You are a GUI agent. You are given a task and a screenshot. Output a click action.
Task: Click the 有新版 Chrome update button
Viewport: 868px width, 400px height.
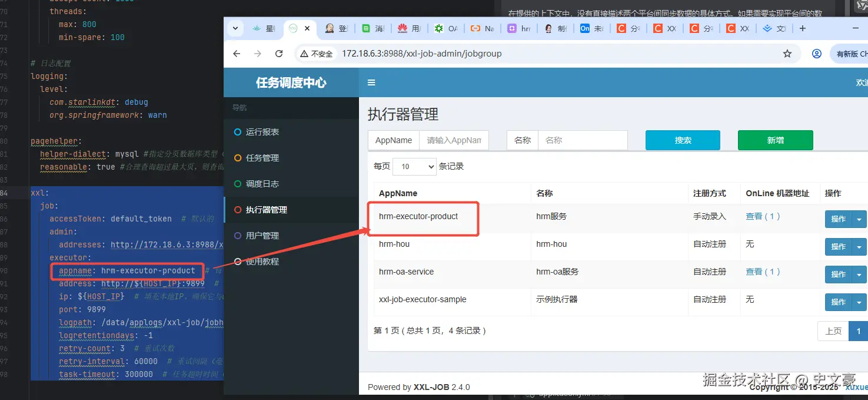click(x=849, y=54)
